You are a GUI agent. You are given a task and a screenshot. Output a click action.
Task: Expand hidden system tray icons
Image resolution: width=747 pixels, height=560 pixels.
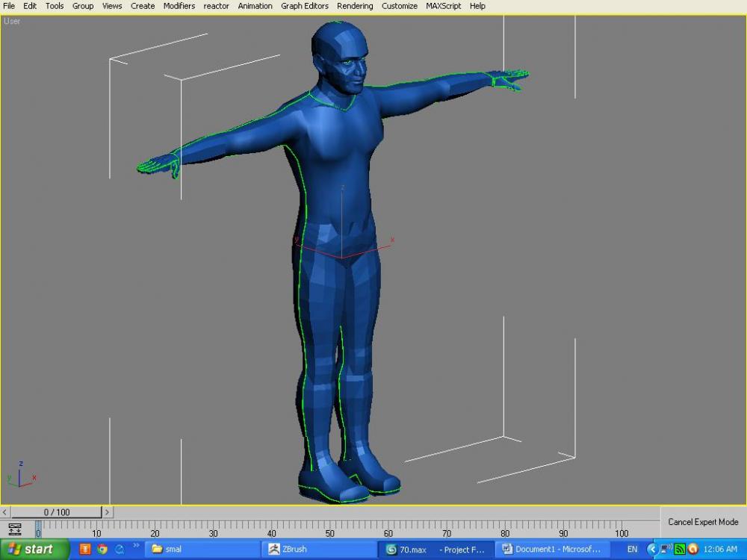(652, 549)
